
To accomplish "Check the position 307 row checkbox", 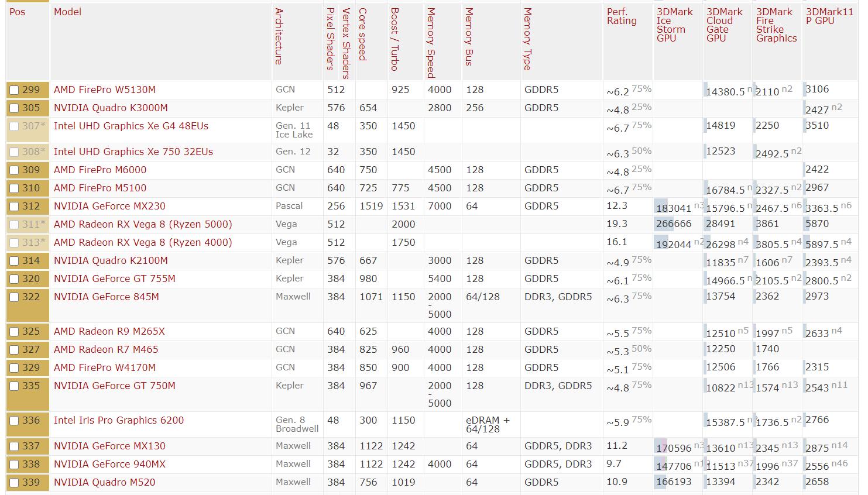I will (x=14, y=126).
